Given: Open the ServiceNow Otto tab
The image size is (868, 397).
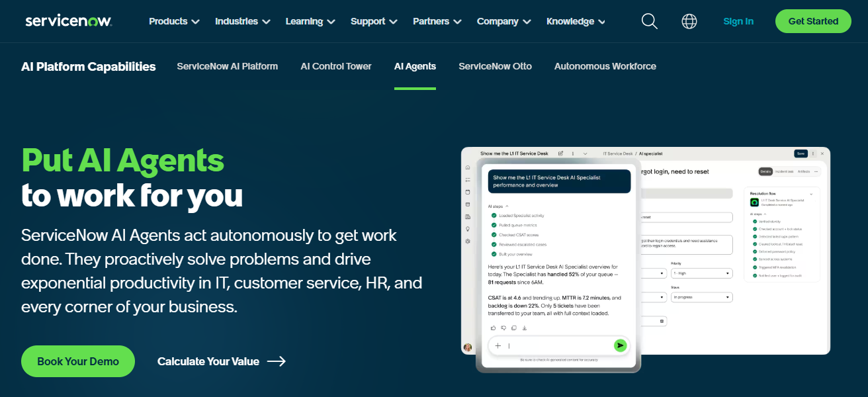Looking at the screenshot, I should [495, 66].
